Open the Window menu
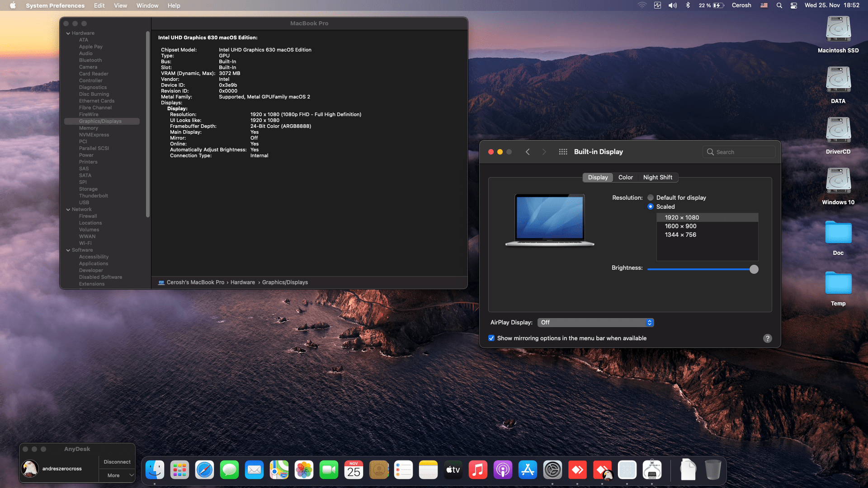Image resolution: width=868 pixels, height=488 pixels. pos(147,5)
